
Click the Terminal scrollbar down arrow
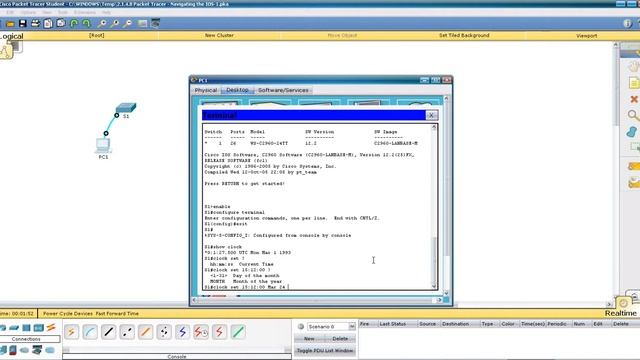pos(434,286)
